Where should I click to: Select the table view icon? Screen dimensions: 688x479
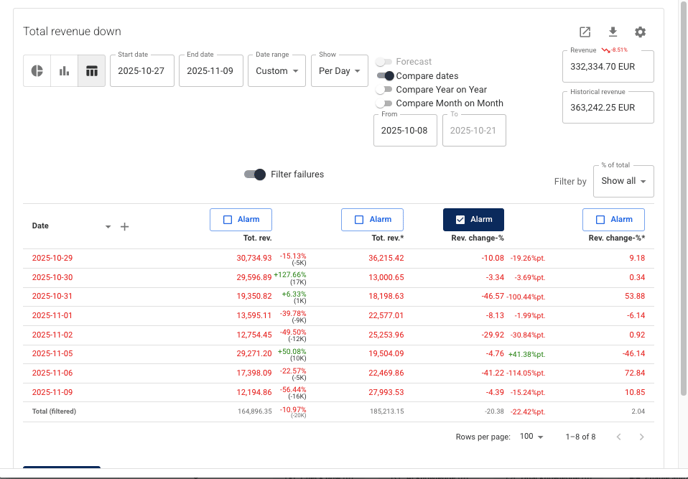click(91, 71)
